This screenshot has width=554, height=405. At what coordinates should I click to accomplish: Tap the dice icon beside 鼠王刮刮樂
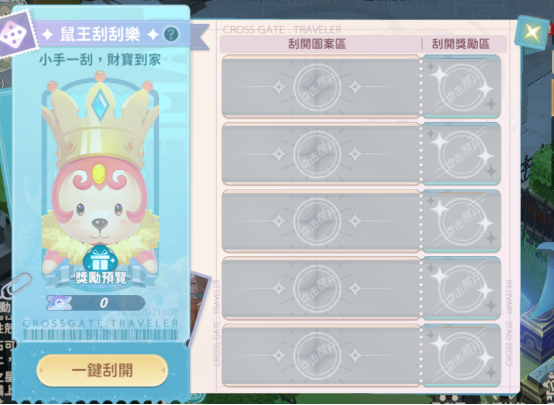point(15,35)
